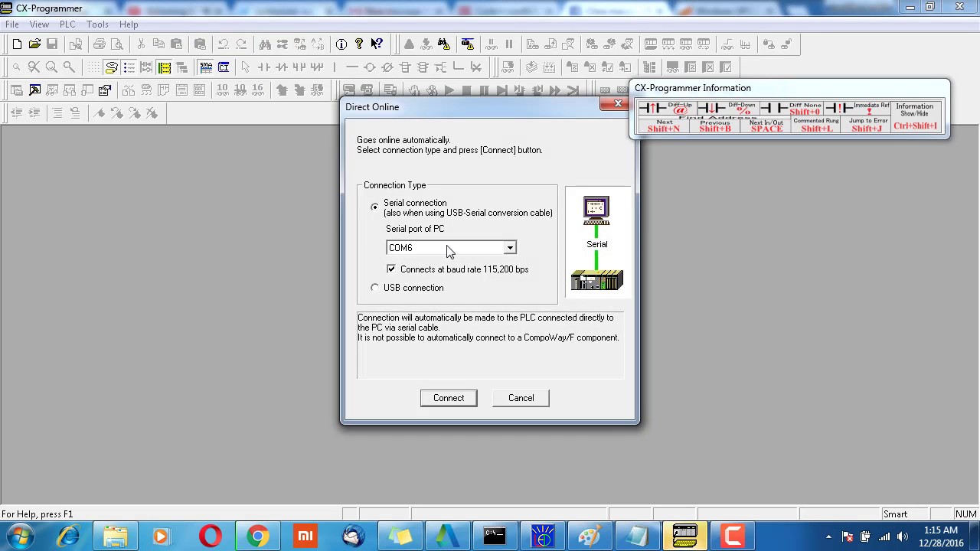Click the volume speaker tray icon
The image size is (980, 551).
pos(902,536)
